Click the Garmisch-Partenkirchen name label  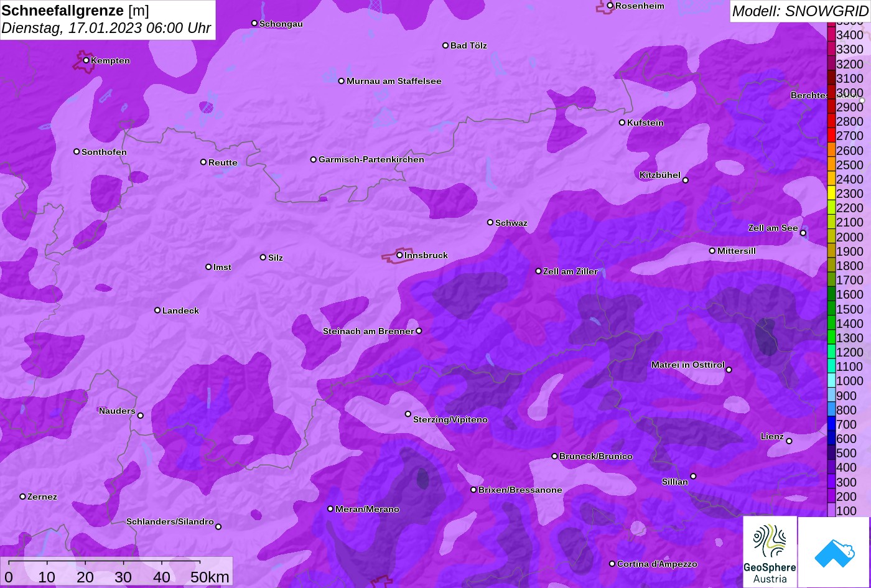tap(371, 159)
